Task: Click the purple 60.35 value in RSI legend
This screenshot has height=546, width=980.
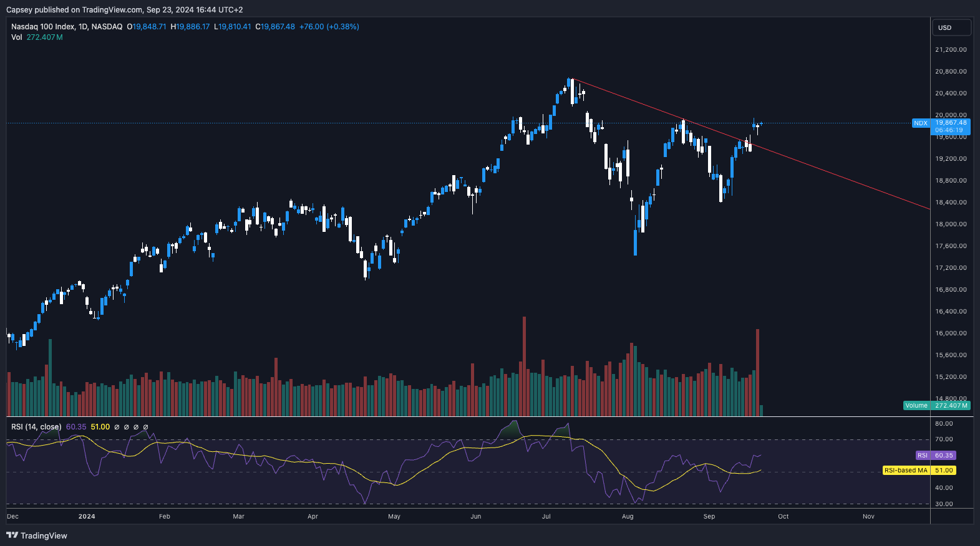Action: 76,427
